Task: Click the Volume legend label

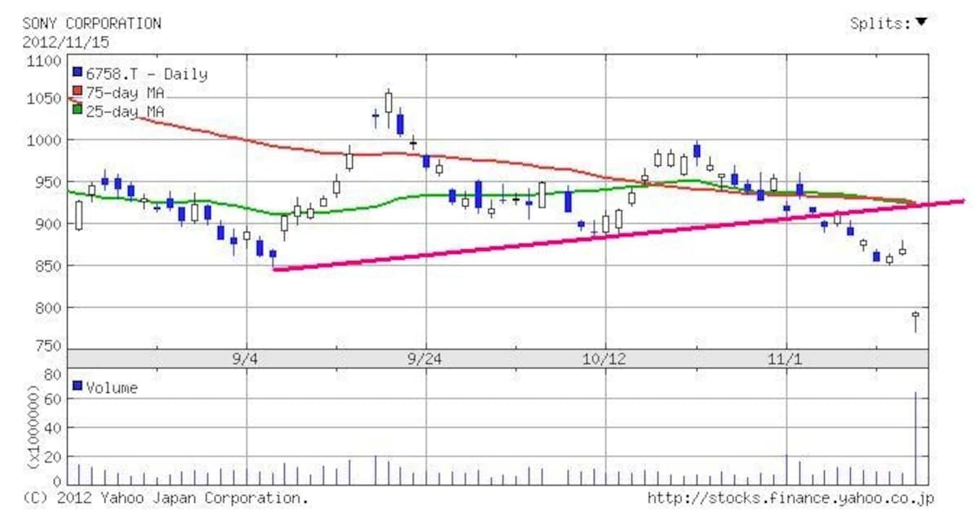Action: click(x=112, y=388)
